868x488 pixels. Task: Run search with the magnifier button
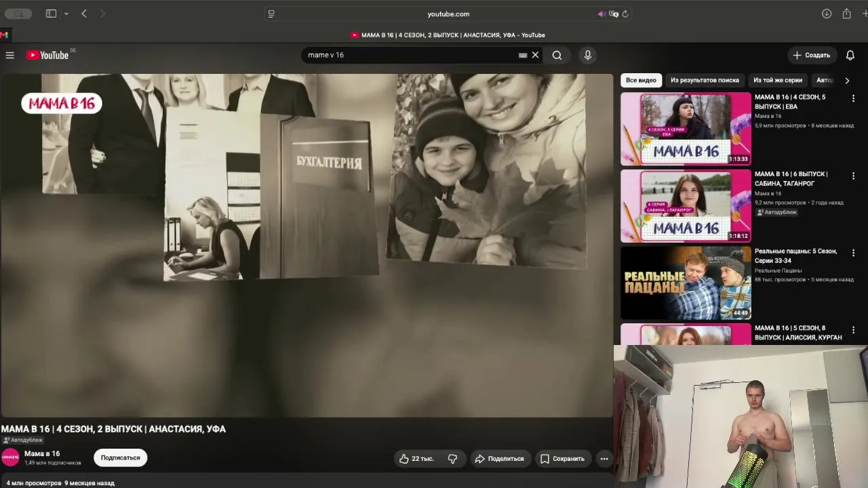tap(557, 55)
